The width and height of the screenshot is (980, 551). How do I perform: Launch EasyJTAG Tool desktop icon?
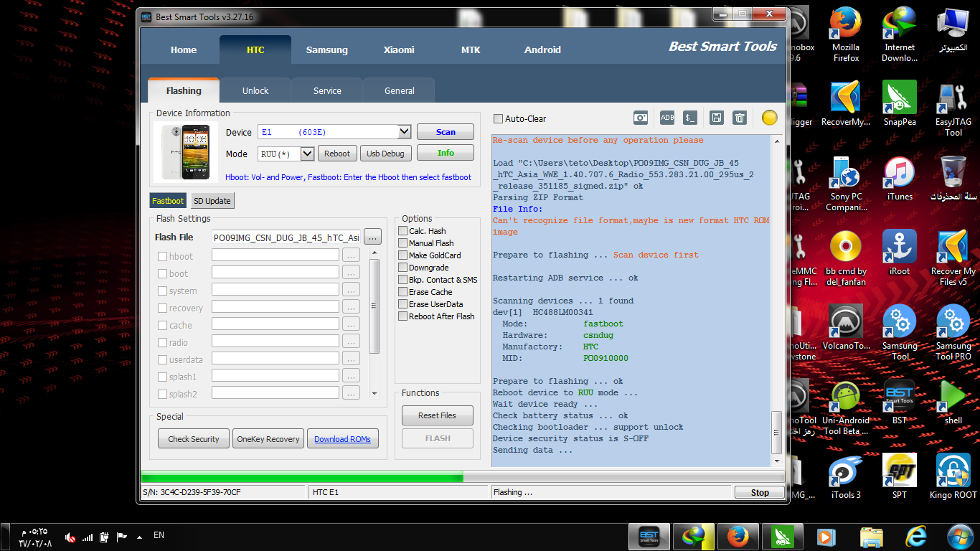tap(953, 109)
